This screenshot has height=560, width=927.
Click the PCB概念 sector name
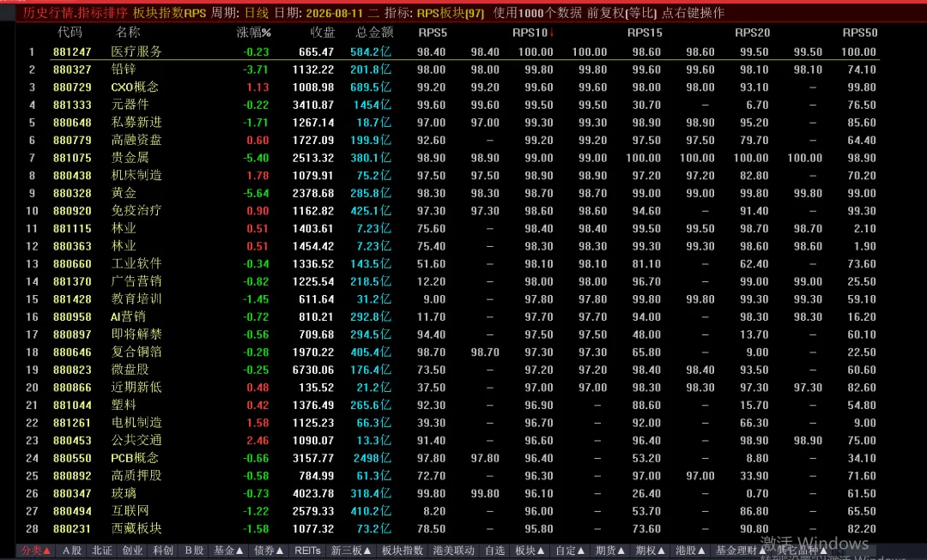135,459
